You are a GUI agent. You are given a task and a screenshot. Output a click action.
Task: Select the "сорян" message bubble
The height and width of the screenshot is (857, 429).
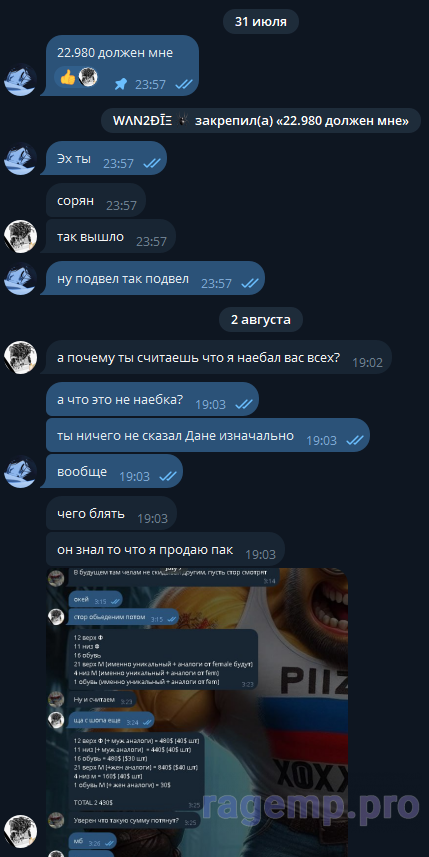tap(96, 201)
